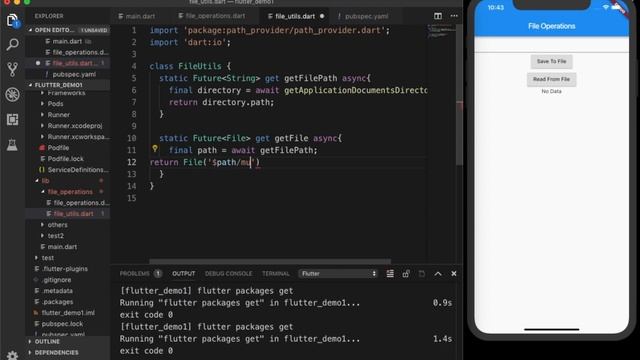The image size is (640, 360).
Task: Tap Read From File in simulator
Action: click(x=551, y=79)
